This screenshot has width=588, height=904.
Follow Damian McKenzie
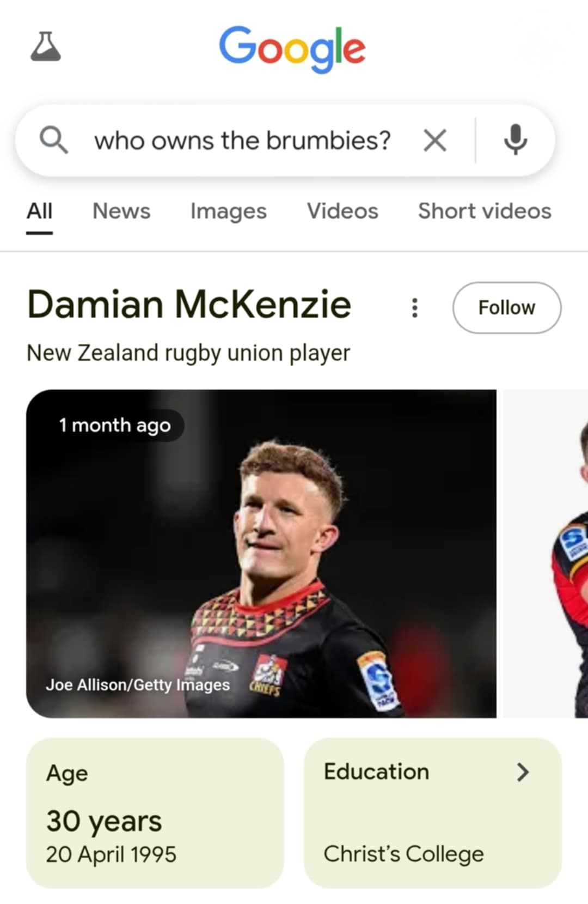(506, 308)
